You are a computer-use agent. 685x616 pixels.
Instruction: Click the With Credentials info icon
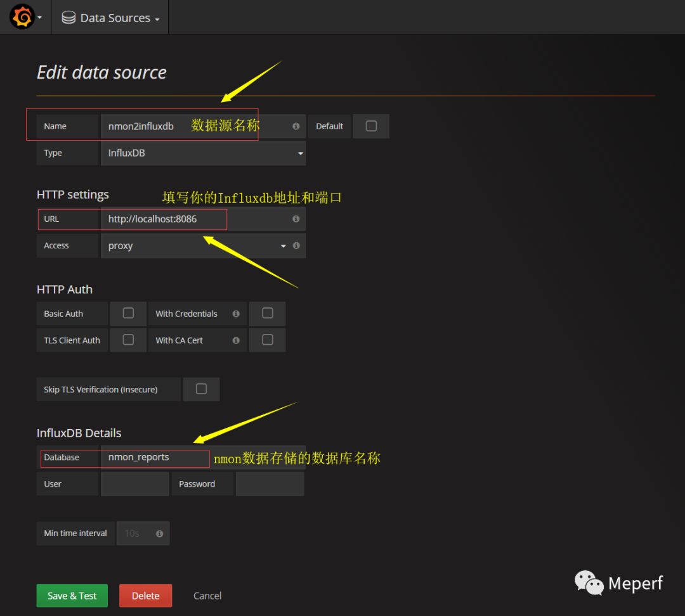236,314
